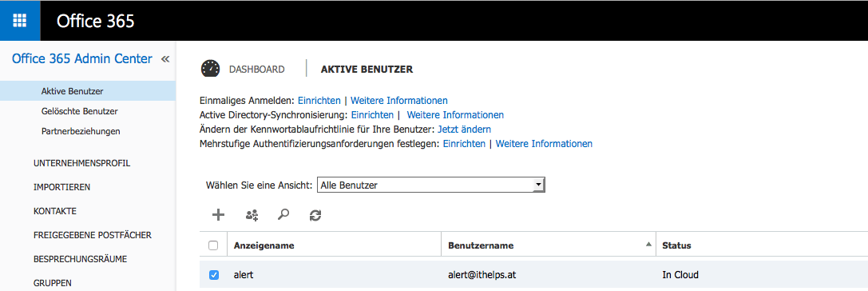Click the In Cloud status cell
The image size is (868, 291).
coord(680,274)
